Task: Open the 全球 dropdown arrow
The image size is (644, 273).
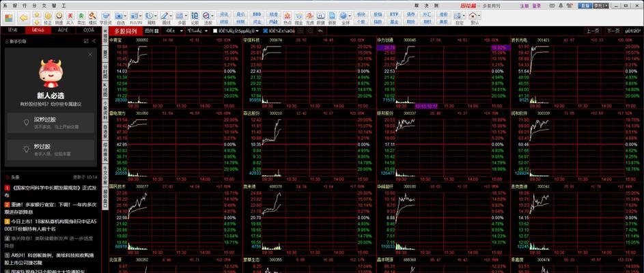Action: pyautogui.click(x=350, y=15)
